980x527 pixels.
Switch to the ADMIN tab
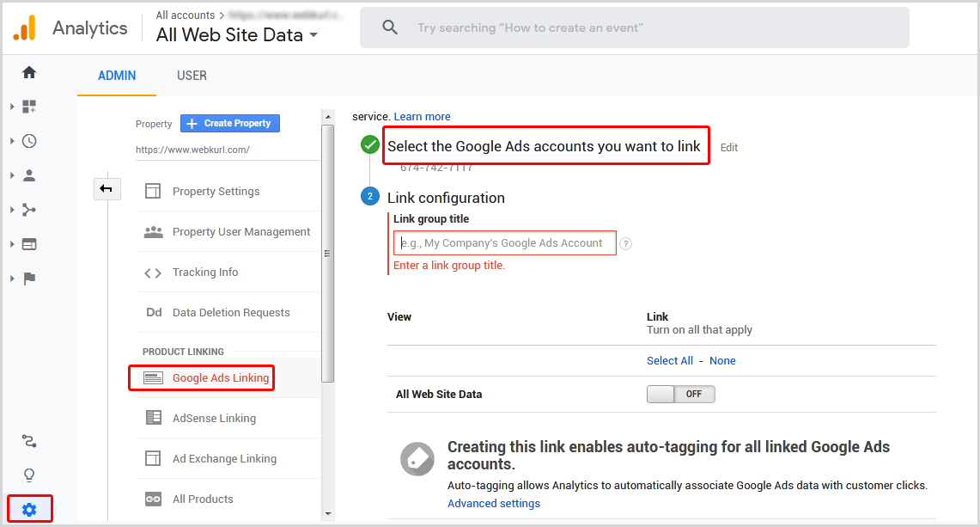pyautogui.click(x=117, y=76)
